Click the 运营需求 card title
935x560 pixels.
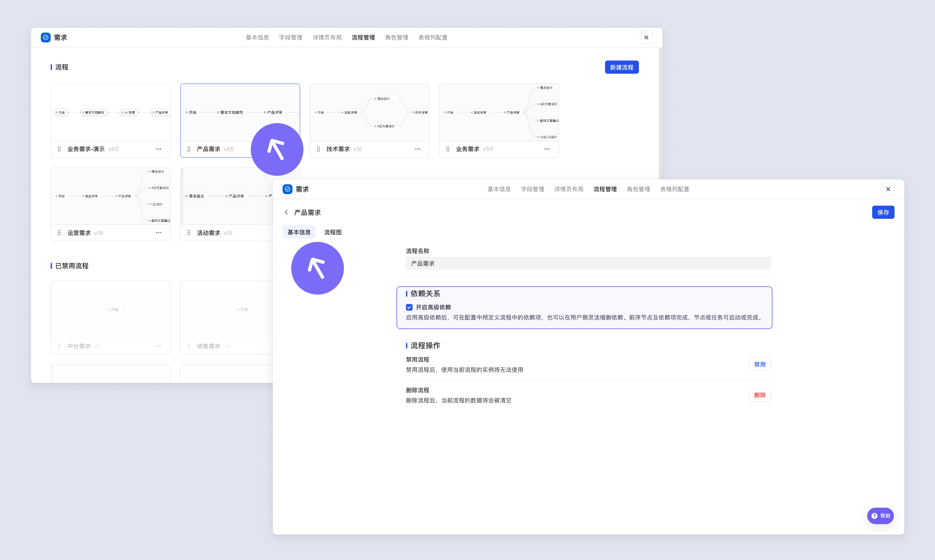(x=79, y=233)
